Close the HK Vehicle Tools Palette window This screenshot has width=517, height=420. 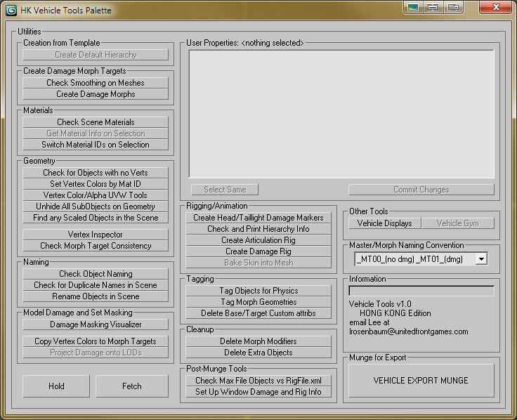point(495,7)
